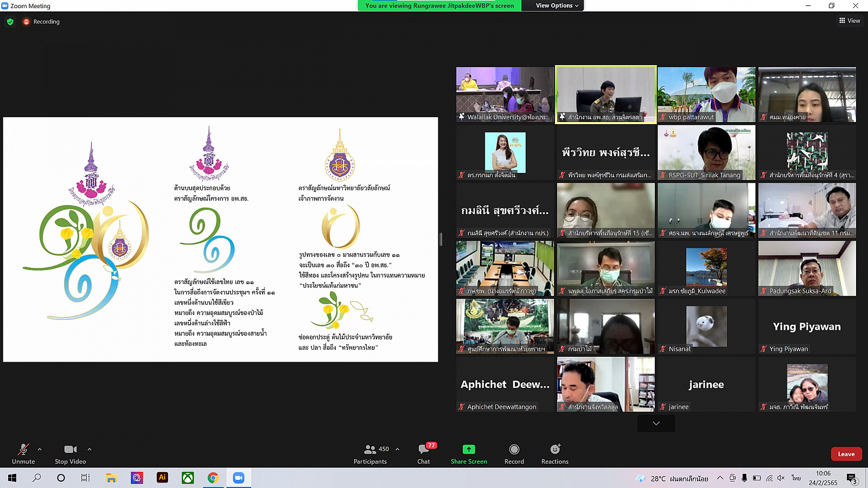Stop Video camera toggle
Image resolution: width=868 pixels, height=488 pixels.
coord(70,450)
